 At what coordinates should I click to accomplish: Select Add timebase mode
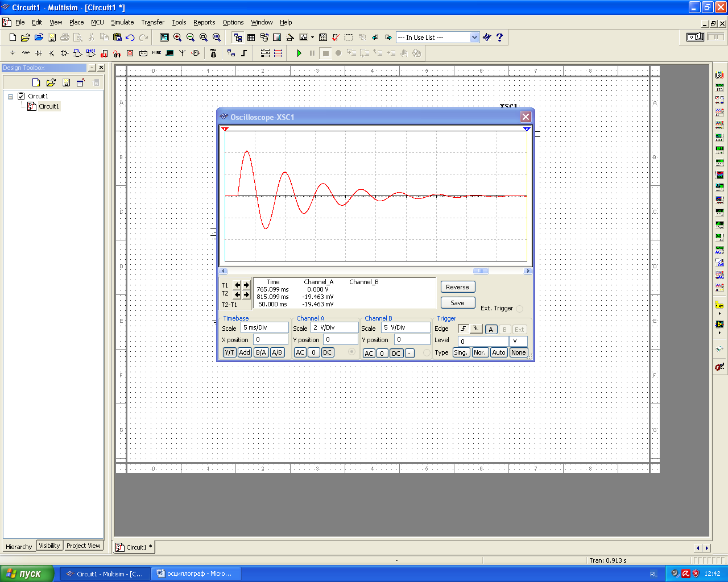coord(245,352)
